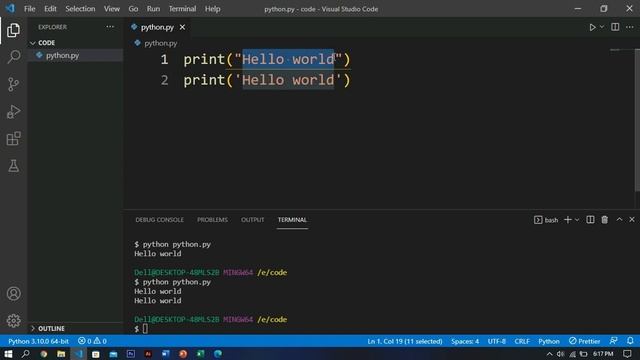The image size is (640, 360).
Task: Change the Python language mode
Action: 549,341
